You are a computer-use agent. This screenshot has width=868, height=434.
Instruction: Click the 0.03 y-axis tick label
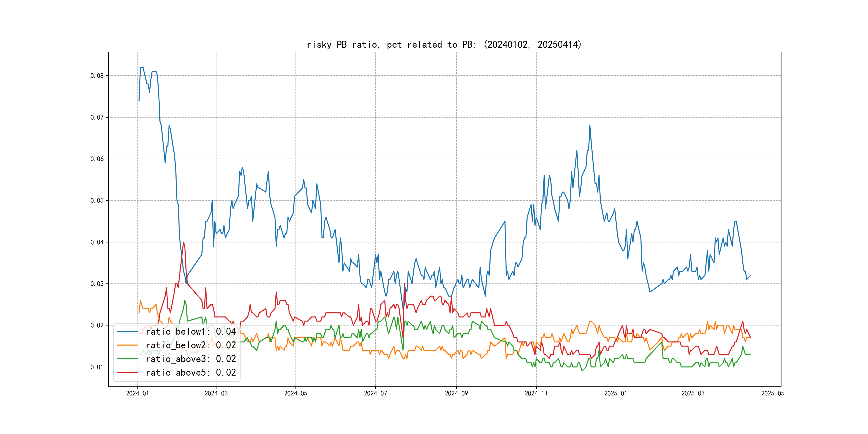click(97, 284)
